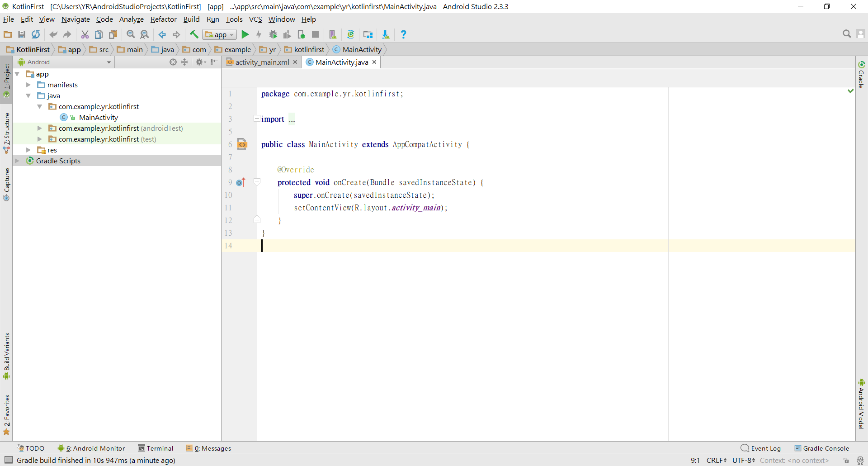Run the app with the green play button
The height and width of the screenshot is (466, 868).
click(245, 34)
